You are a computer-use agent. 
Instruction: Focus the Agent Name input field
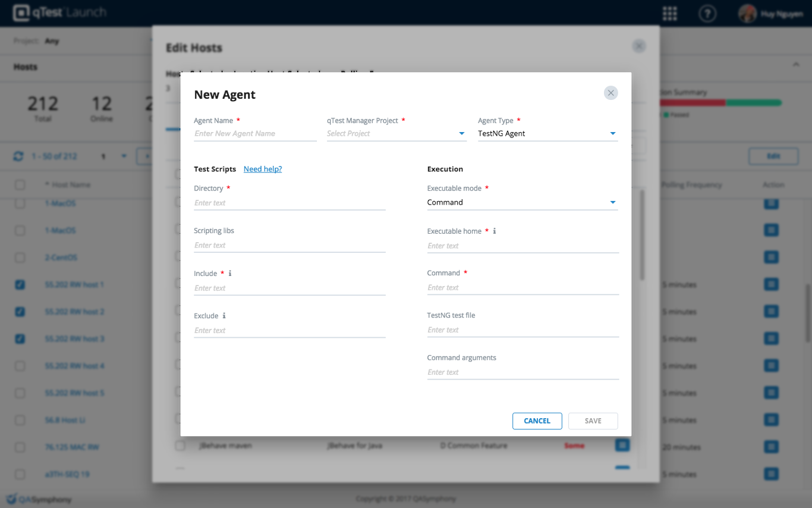tap(256, 134)
